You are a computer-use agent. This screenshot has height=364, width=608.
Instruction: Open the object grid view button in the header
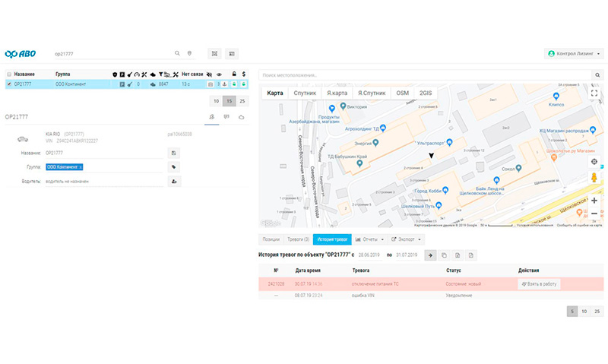pos(214,53)
